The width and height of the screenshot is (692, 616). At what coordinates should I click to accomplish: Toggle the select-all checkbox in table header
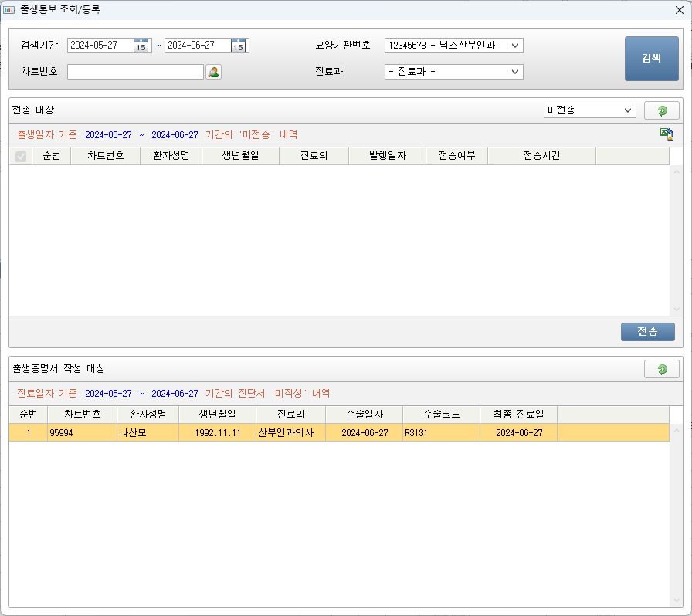pyautogui.click(x=21, y=156)
